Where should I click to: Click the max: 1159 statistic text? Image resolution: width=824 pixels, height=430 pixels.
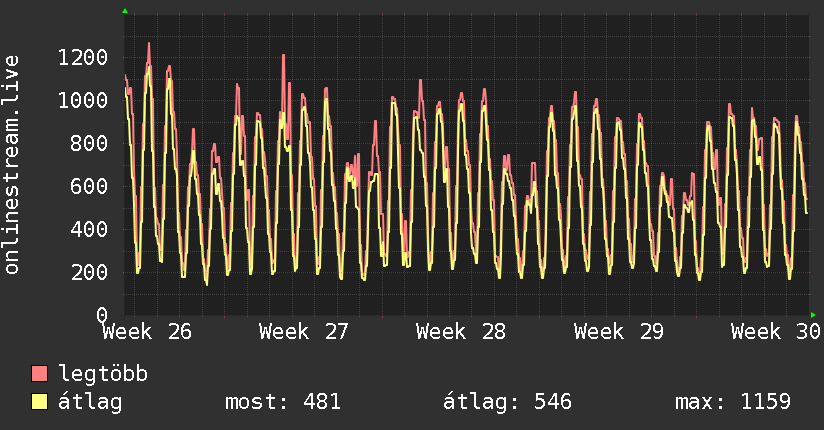(733, 402)
